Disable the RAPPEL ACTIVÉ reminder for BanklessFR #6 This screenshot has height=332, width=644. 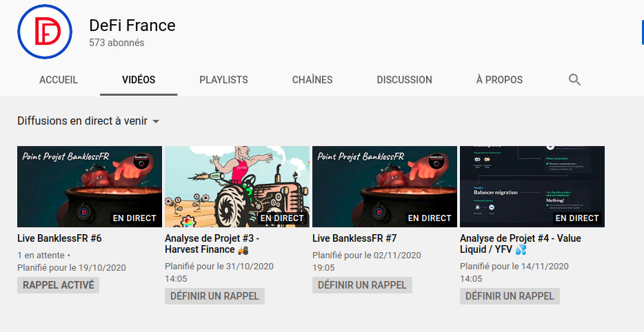point(59,284)
